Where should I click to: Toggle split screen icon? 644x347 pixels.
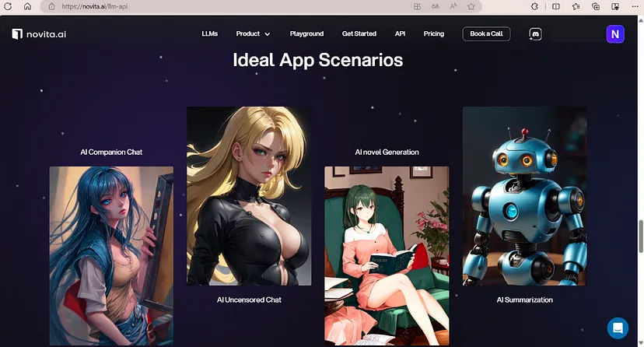point(555,6)
